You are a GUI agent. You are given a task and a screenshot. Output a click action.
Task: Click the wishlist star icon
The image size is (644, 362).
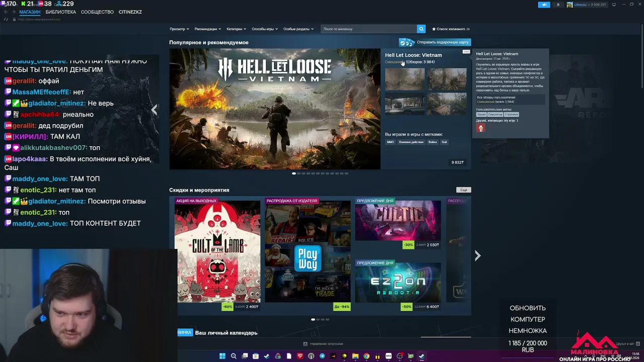pyautogui.click(x=434, y=29)
